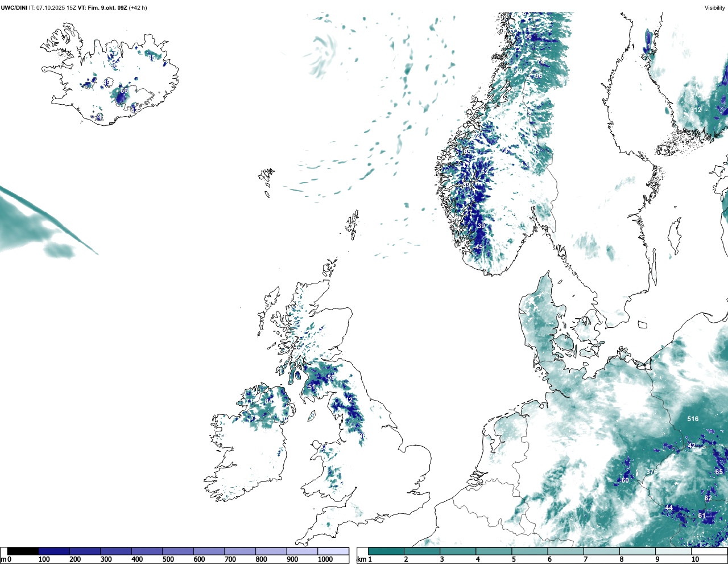Click the 'km' unit label of the legend
Image resolution: width=728 pixels, height=564 pixels.
pos(361,560)
